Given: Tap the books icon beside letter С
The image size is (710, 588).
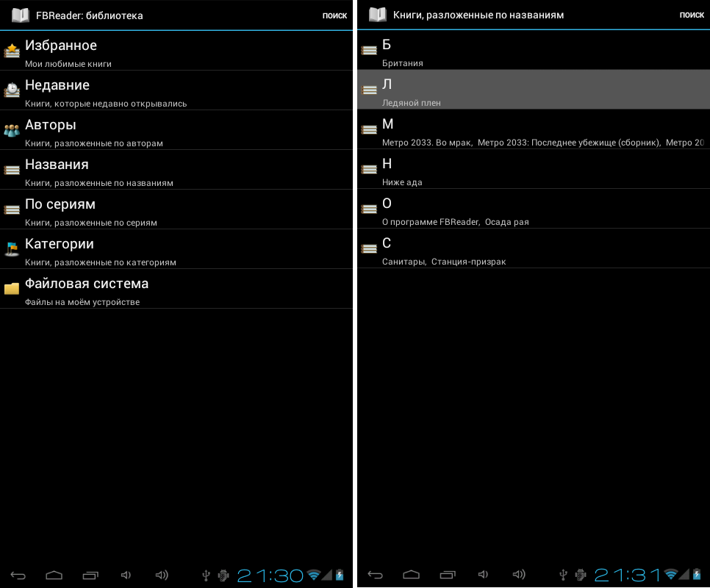Looking at the screenshot, I should tap(369, 248).
